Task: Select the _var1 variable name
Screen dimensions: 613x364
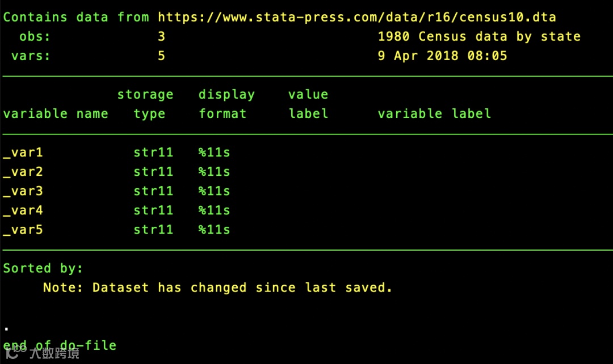Action: coord(23,153)
